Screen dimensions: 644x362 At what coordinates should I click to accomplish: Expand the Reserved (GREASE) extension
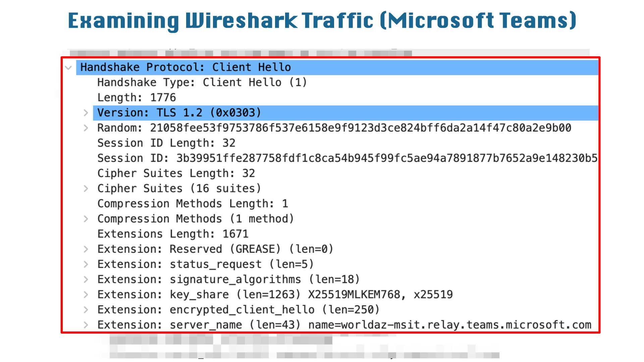86,249
